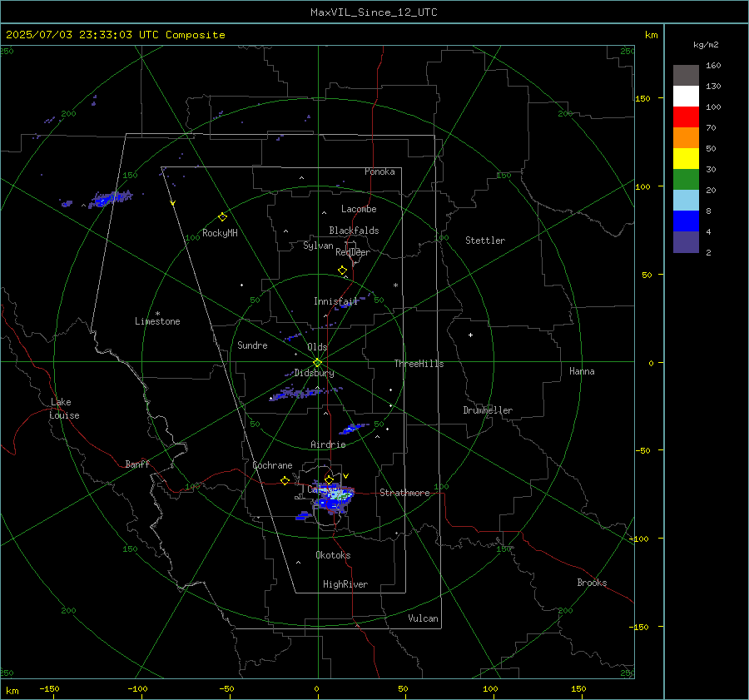Select the green 20-30 legend swatch

point(686,180)
